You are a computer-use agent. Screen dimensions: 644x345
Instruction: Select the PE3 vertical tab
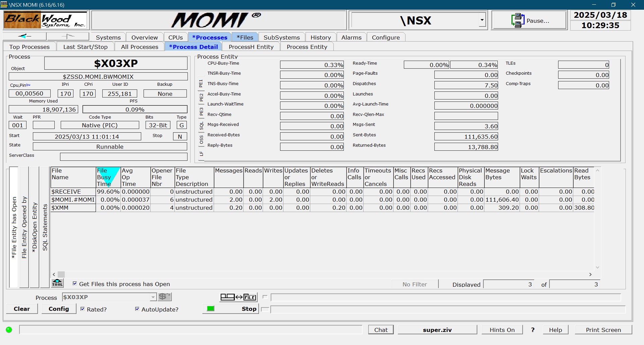[201, 112]
